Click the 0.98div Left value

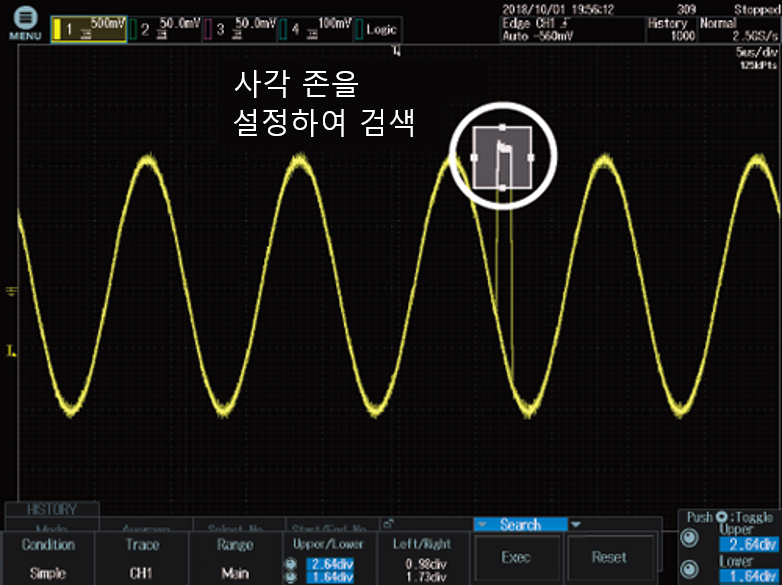426,565
